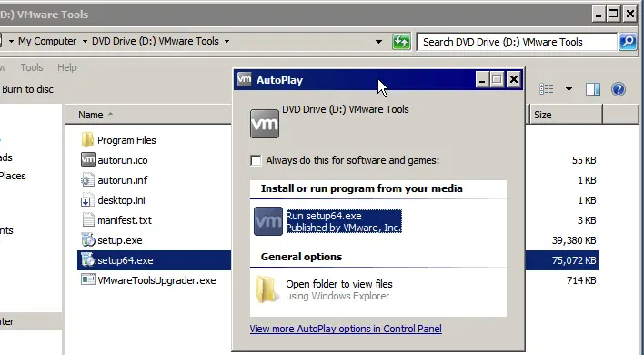This screenshot has width=644, height=355.
Task: Close the AutoPlay dialog
Action: coord(513,79)
